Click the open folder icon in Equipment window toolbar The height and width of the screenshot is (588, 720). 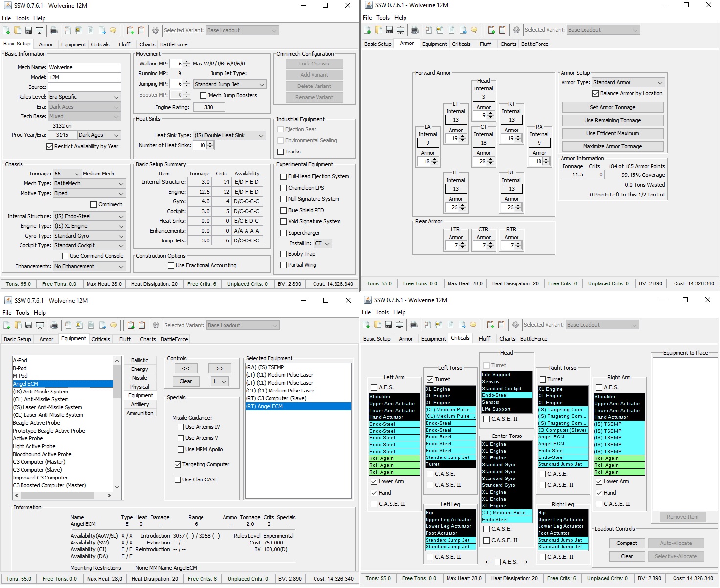(18, 325)
